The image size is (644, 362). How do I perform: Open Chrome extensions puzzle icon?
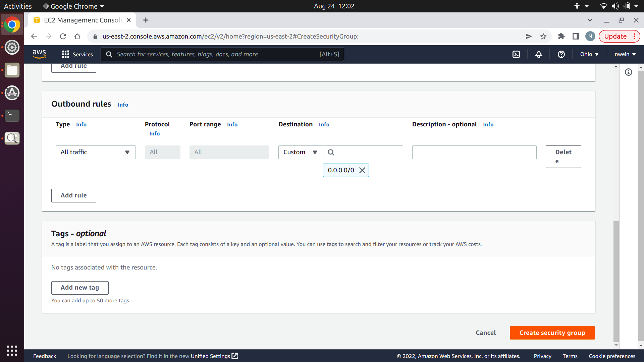[561, 37]
